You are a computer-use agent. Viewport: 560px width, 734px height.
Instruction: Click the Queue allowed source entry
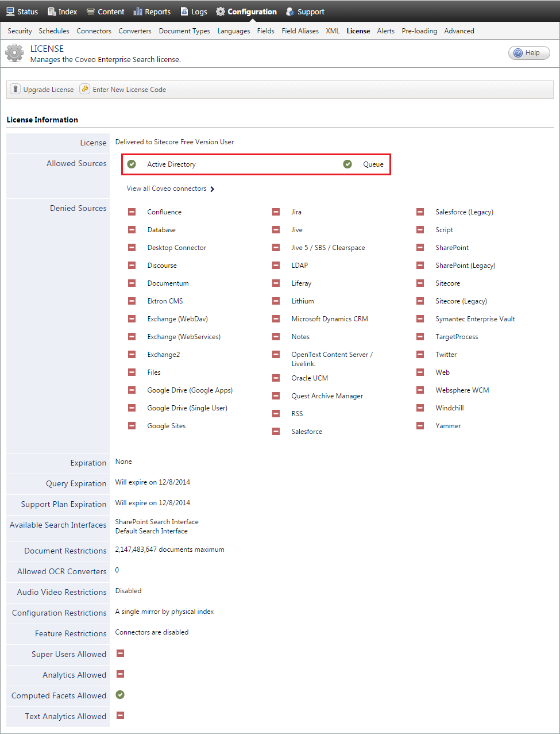[x=373, y=164]
